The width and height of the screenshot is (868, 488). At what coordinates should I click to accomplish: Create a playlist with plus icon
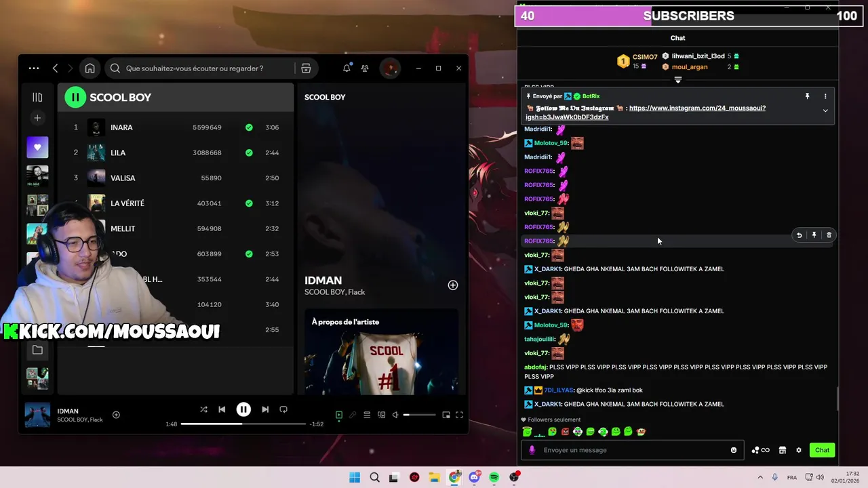(x=37, y=118)
